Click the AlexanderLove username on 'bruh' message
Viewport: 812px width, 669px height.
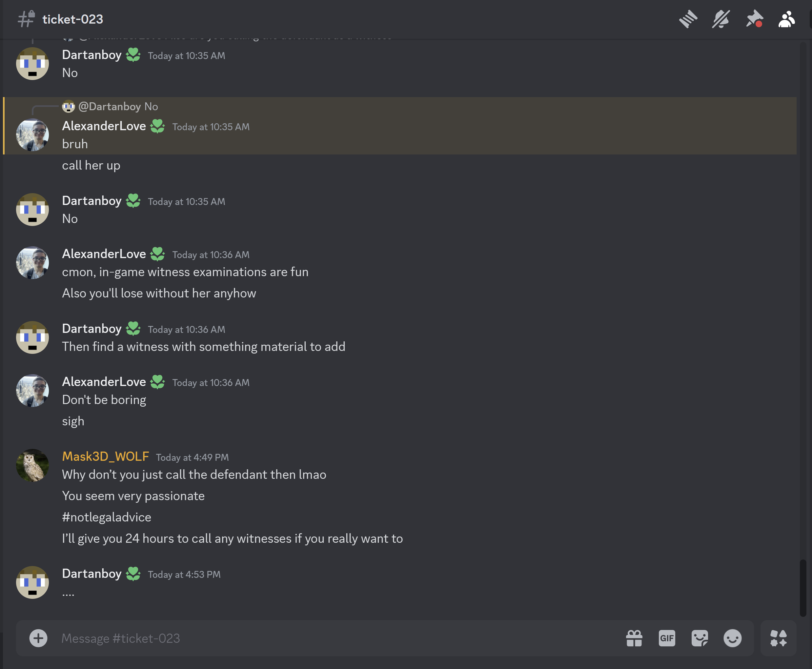coord(104,126)
